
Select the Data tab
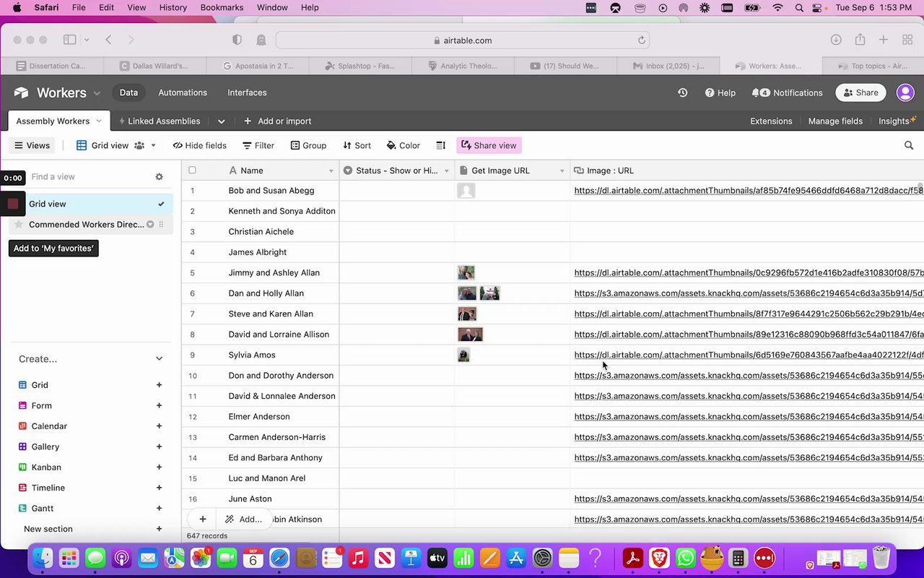[x=128, y=92]
